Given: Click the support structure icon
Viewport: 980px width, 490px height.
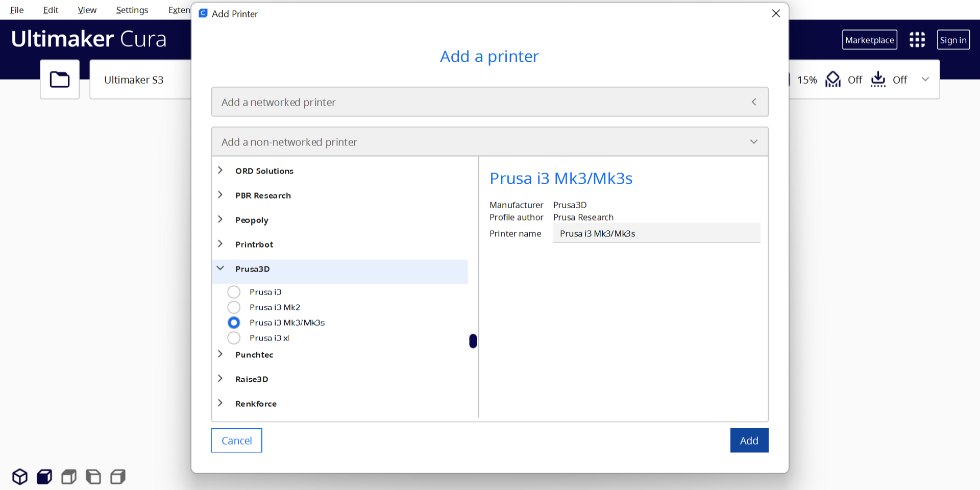Looking at the screenshot, I should [833, 80].
